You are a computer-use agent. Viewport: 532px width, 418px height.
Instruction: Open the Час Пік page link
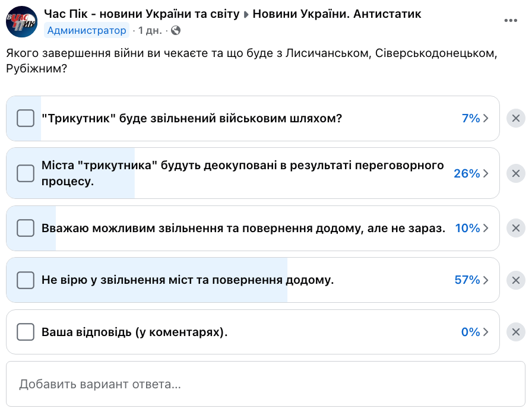point(142,14)
